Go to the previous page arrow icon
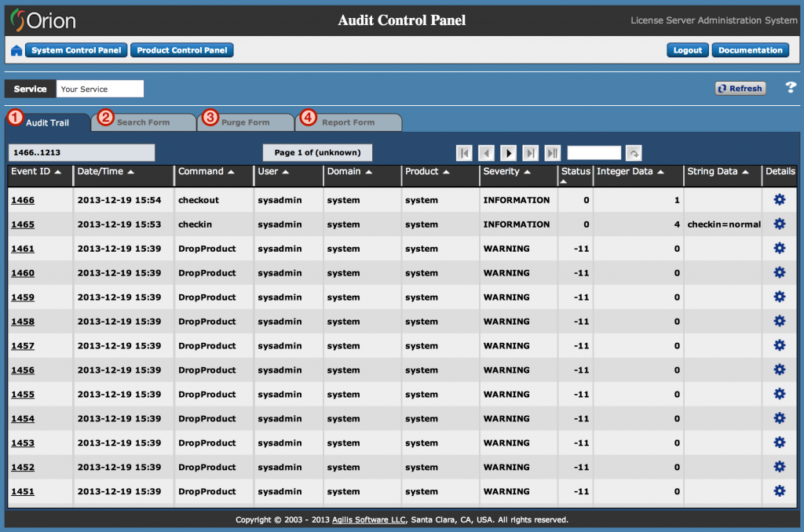The height and width of the screenshot is (532, 804). click(486, 152)
